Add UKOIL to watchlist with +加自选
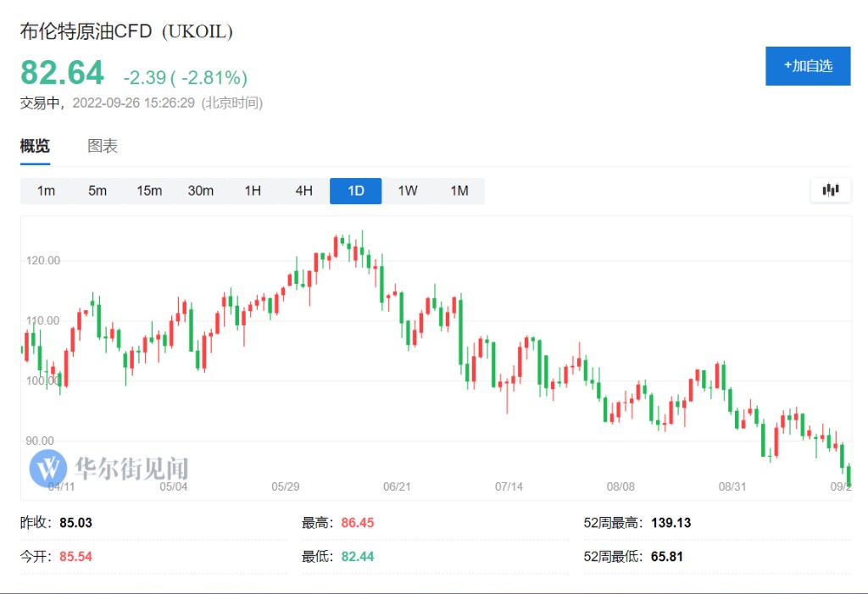This screenshot has height=594, width=868. [807, 66]
